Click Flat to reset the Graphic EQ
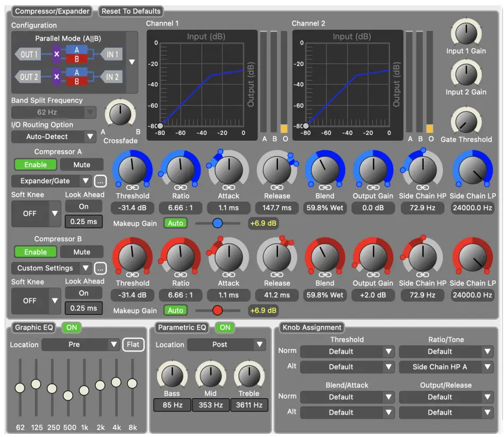The width and height of the screenshot is (504, 437). (x=133, y=344)
